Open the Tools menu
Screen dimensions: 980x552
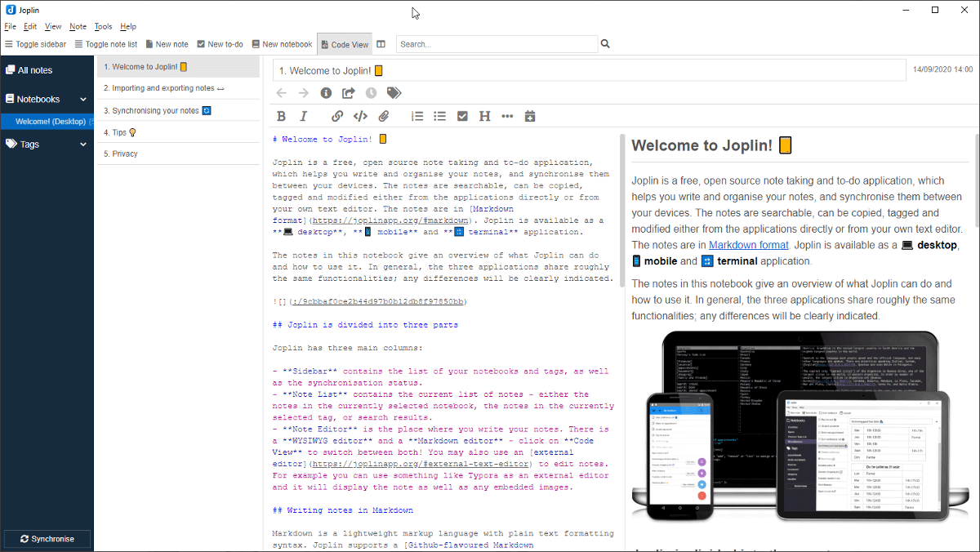(x=103, y=27)
